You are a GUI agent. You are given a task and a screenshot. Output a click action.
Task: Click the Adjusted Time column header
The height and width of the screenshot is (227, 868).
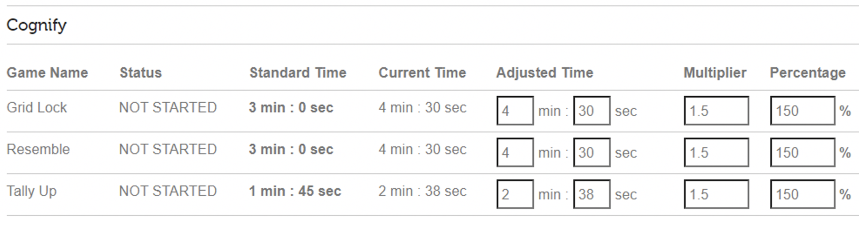click(x=545, y=73)
